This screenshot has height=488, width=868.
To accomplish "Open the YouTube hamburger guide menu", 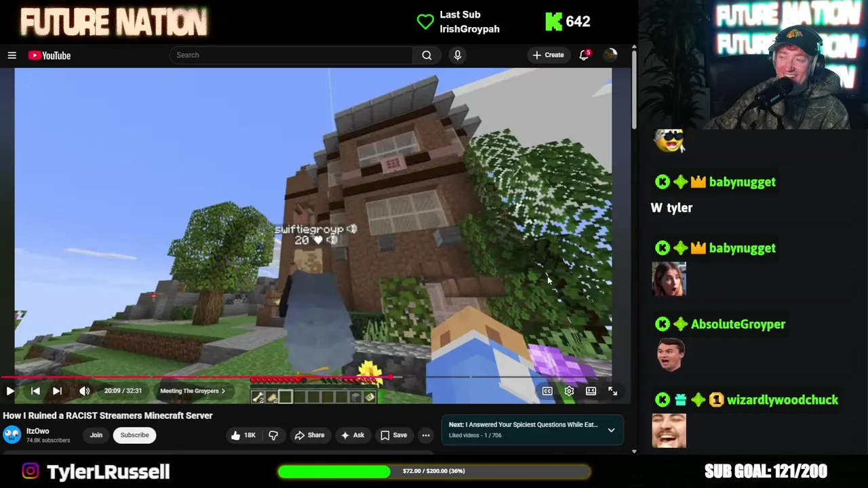I will click(12, 56).
